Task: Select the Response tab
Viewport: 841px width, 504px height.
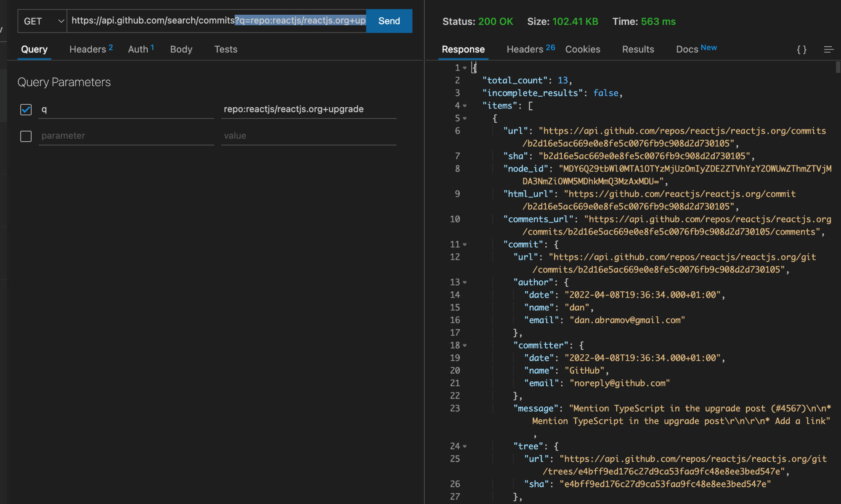Action: click(463, 49)
